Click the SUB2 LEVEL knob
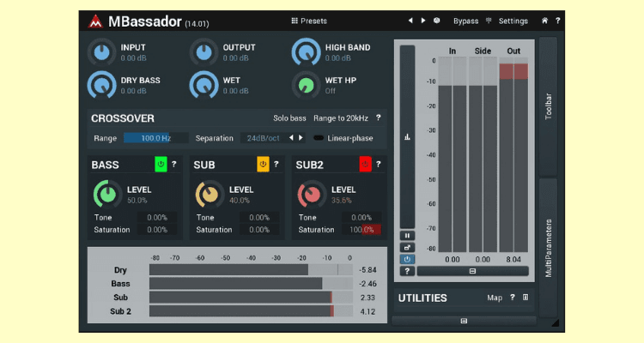This screenshot has height=343, width=644. click(312, 194)
